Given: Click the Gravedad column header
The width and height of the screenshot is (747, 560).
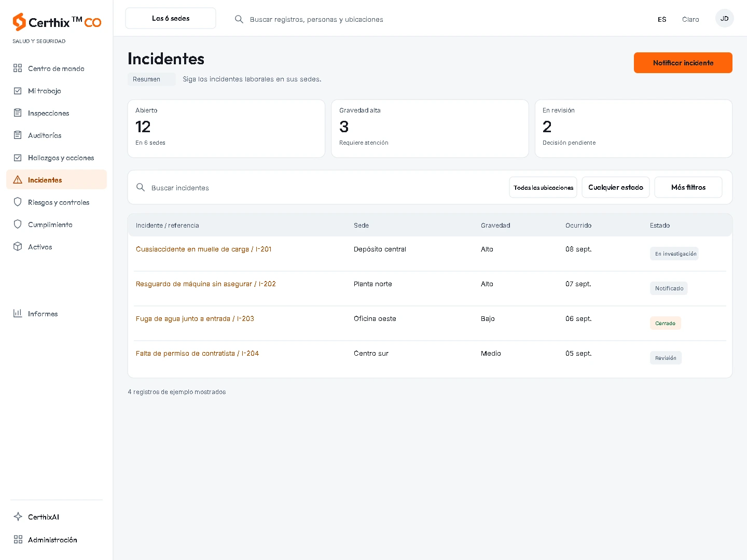Looking at the screenshot, I should click(495, 226).
